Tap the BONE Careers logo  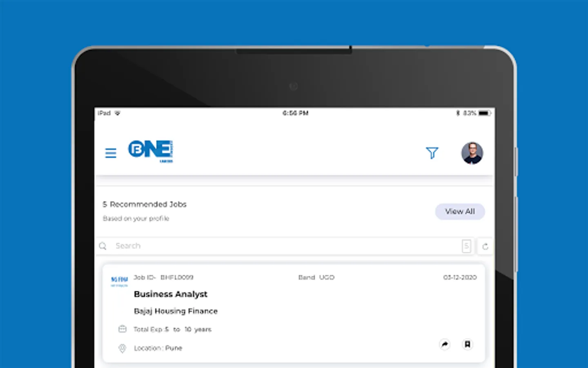(x=151, y=151)
